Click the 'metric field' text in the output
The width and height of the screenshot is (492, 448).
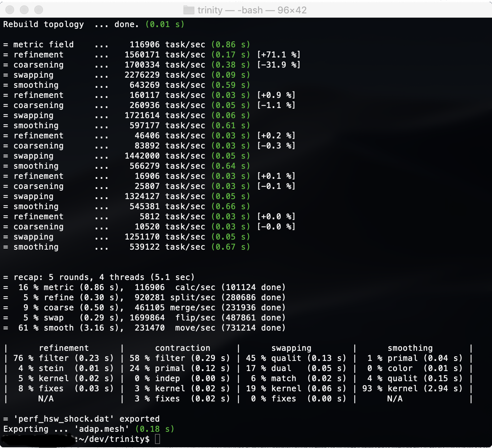tap(43, 44)
